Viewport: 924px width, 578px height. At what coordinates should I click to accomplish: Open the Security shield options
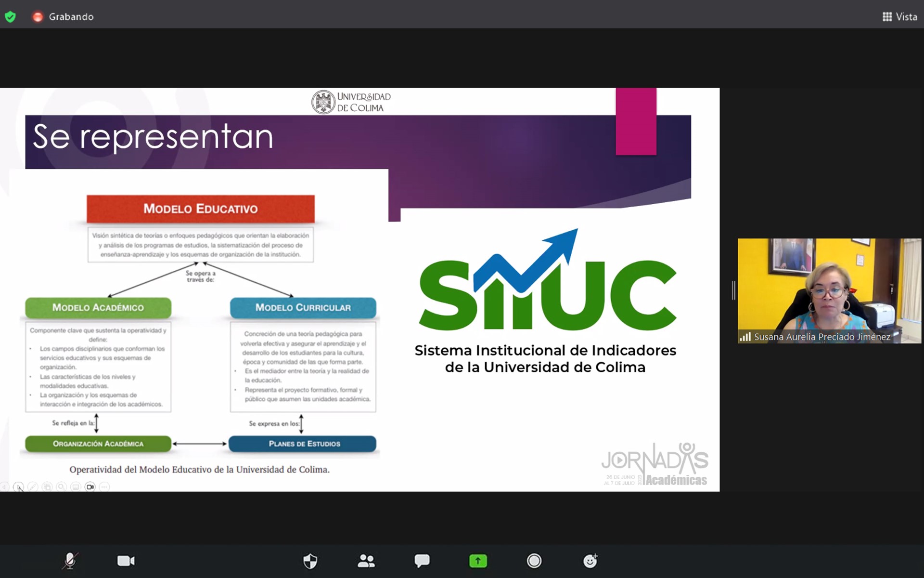(310, 561)
